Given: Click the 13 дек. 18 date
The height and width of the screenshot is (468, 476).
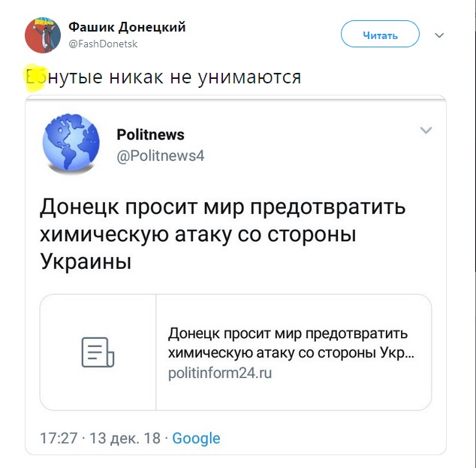Looking at the screenshot, I should click(x=125, y=438).
